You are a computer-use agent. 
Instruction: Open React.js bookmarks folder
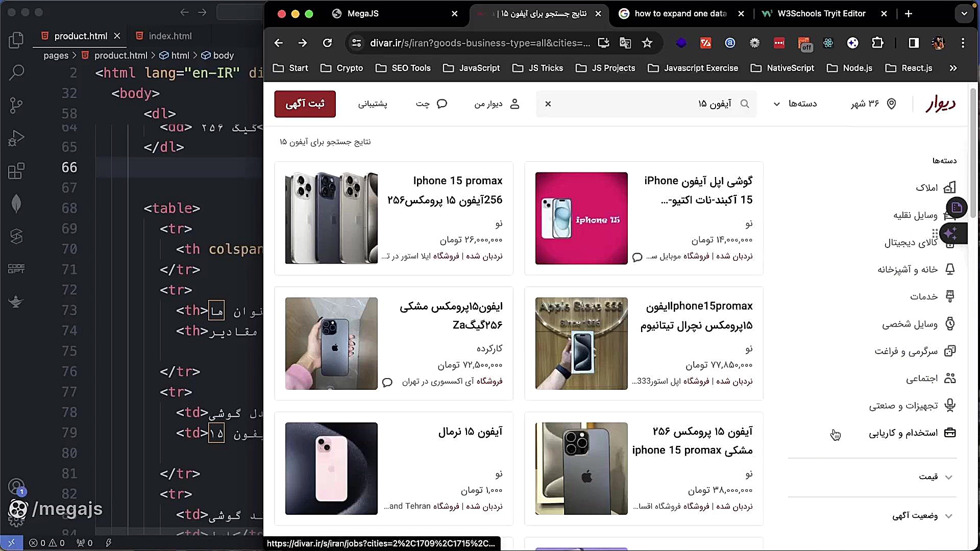[909, 68]
